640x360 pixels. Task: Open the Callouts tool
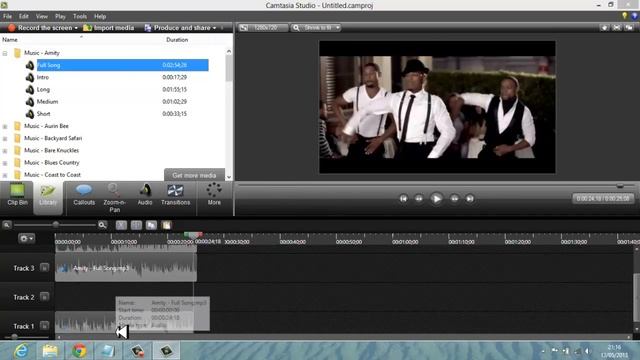pos(84,195)
